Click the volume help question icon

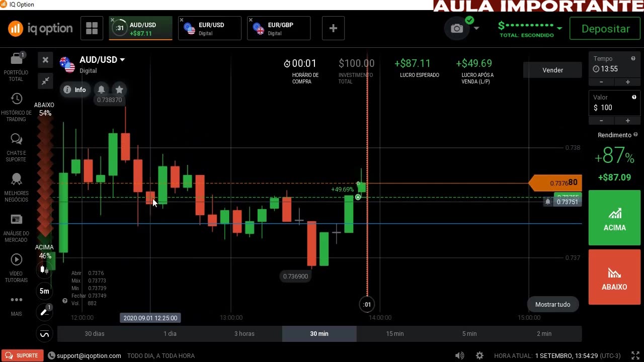[x=64, y=301]
